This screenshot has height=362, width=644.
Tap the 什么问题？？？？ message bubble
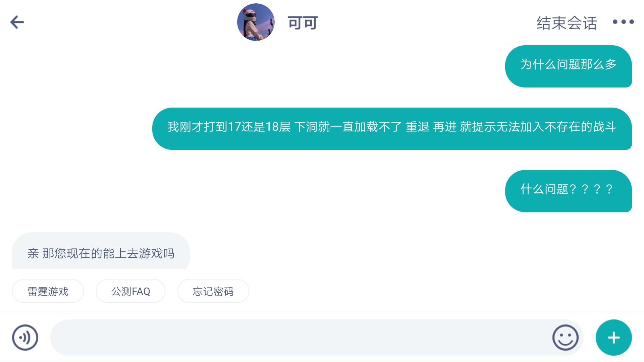(x=568, y=191)
